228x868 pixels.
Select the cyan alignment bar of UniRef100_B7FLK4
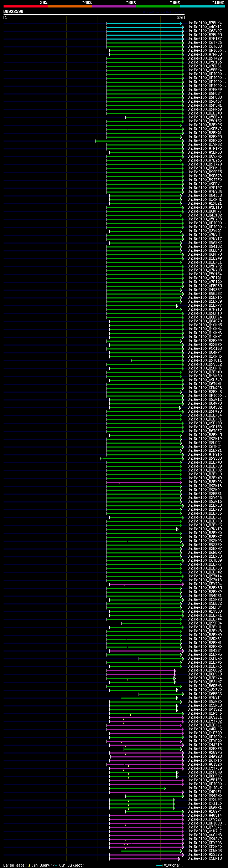[x=144, y=23]
